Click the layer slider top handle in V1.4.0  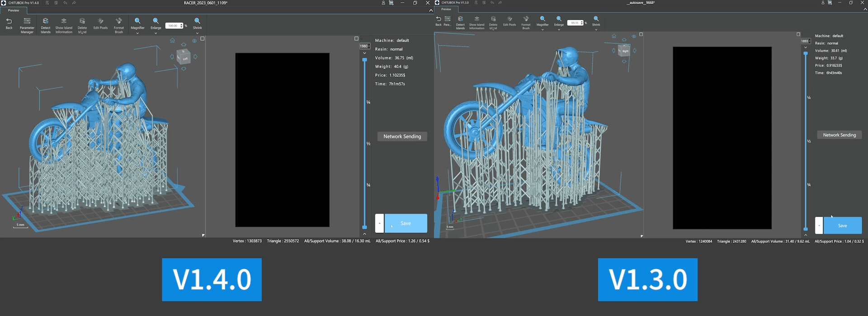[365, 60]
